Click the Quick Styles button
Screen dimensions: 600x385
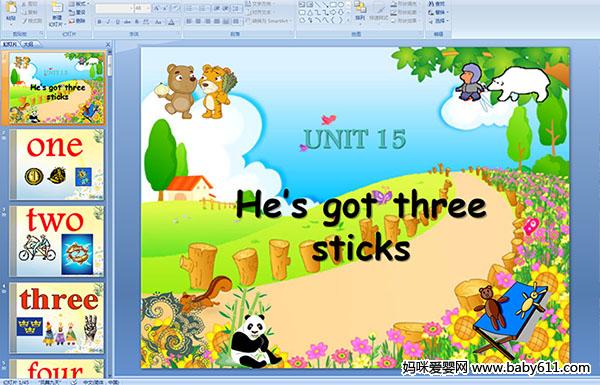pos(378,12)
